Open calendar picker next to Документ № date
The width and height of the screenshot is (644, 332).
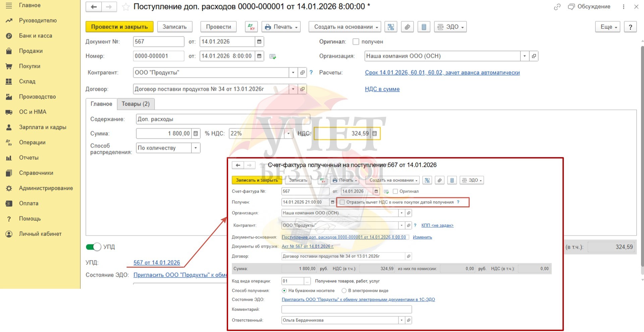coord(259,42)
